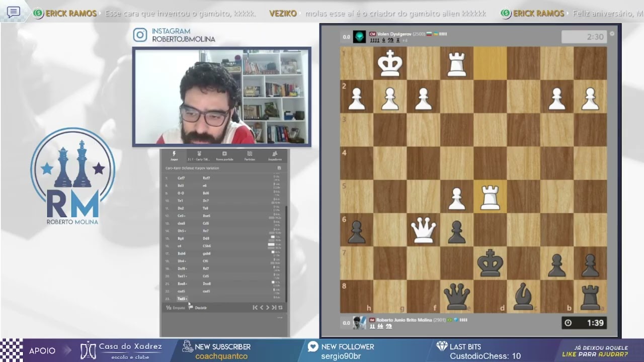Step back one move
644x362 pixels.
pyautogui.click(x=262, y=307)
